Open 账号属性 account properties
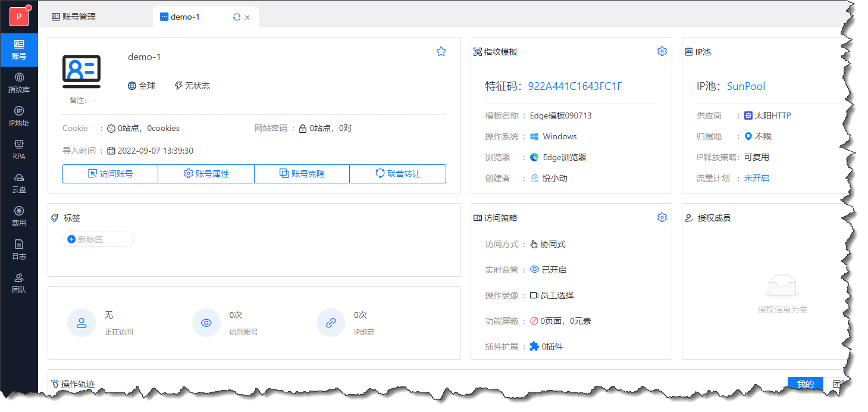The image size is (868, 412). [206, 174]
